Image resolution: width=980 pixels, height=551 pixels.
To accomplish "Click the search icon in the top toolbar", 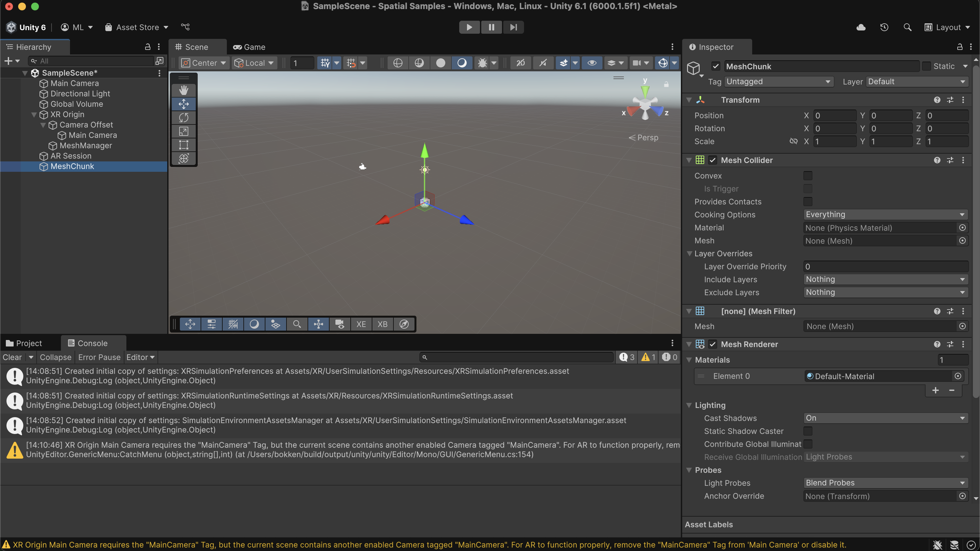I will 907,27.
